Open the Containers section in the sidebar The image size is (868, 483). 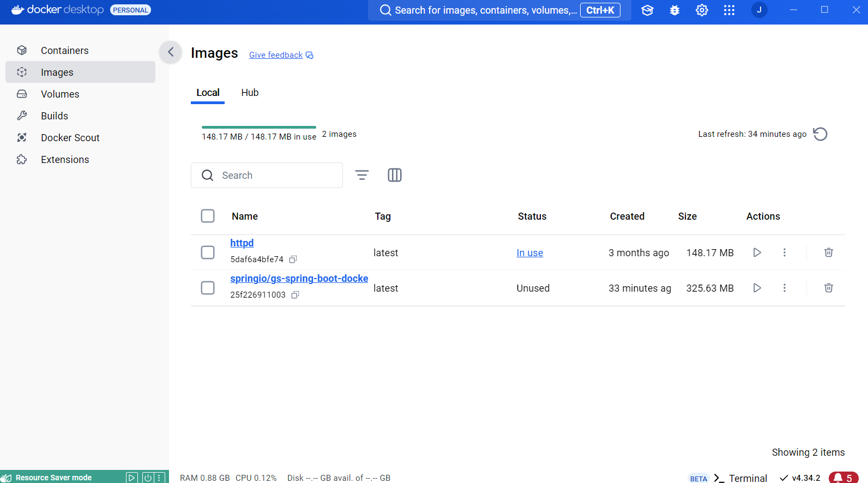[x=80, y=50]
